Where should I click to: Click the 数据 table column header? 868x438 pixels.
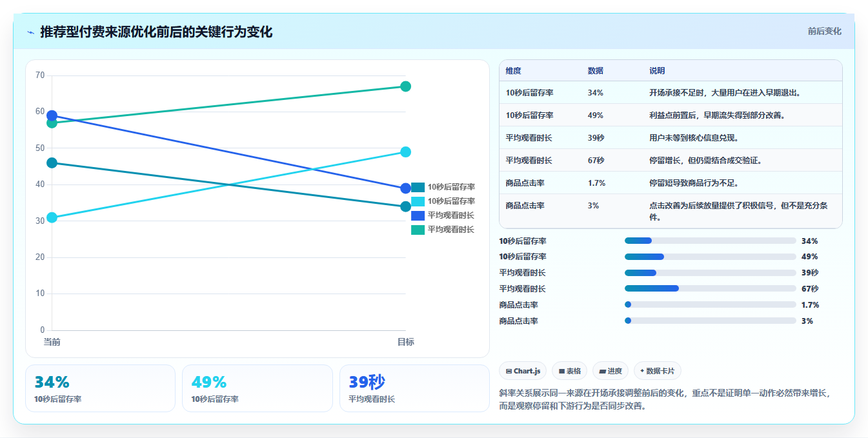tap(596, 70)
